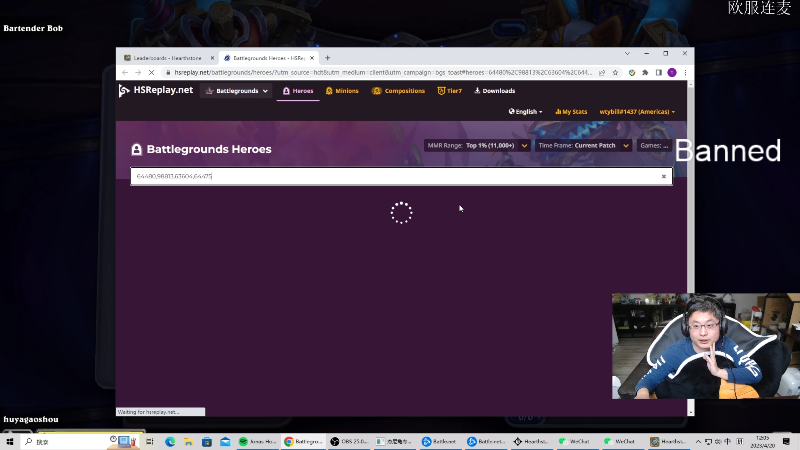
Task: Open the Downloads page
Action: pyautogui.click(x=494, y=91)
